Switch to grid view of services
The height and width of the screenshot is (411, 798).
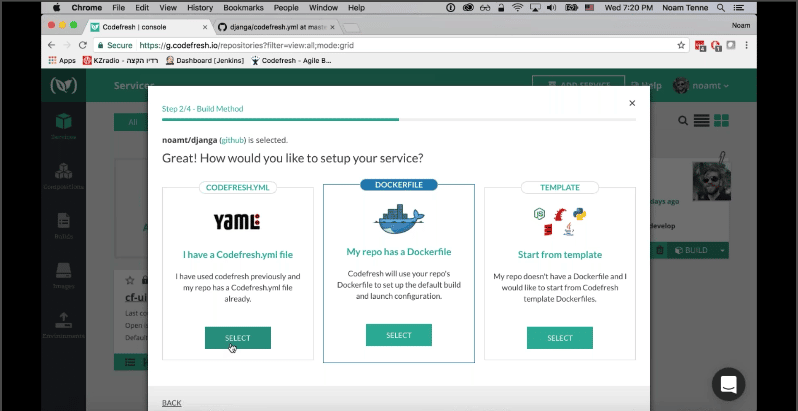click(721, 121)
